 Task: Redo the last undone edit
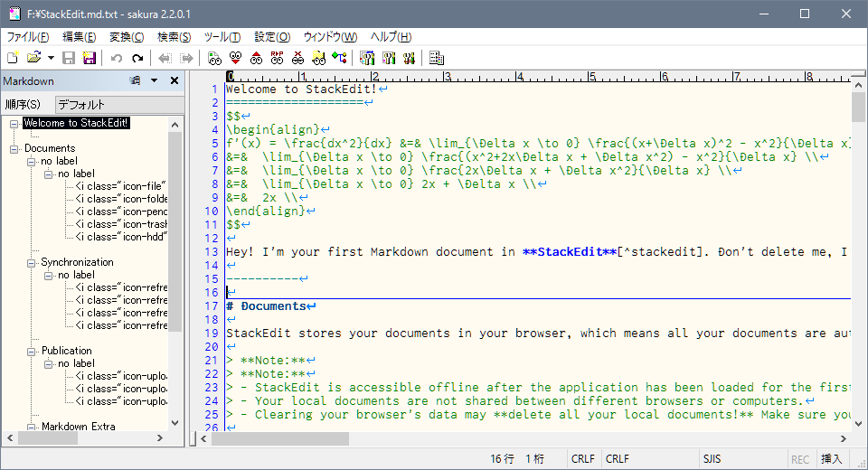(x=137, y=58)
